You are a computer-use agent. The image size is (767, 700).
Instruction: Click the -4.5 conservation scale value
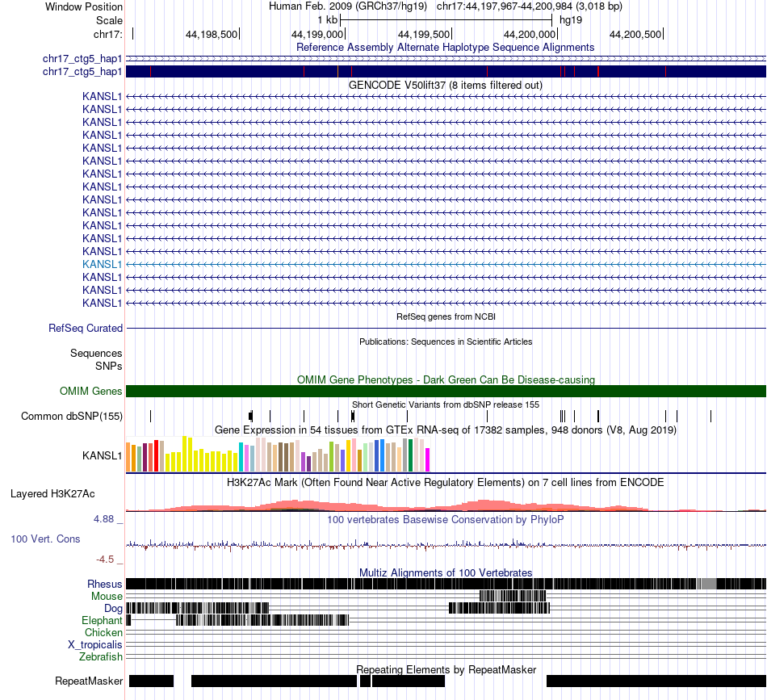(x=105, y=560)
